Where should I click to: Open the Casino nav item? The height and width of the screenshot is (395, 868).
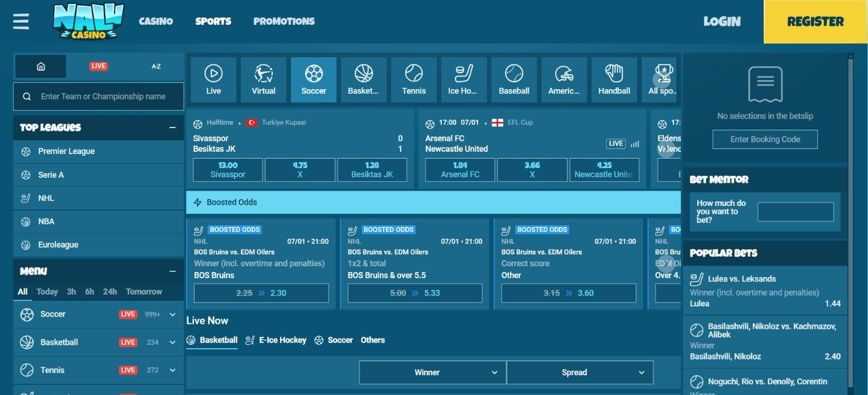[156, 21]
